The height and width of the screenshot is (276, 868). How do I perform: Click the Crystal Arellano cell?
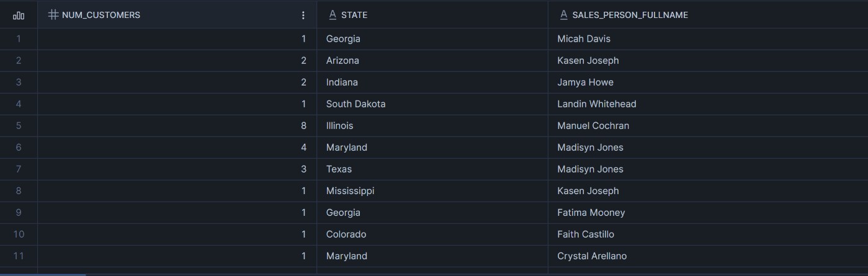[592, 256]
